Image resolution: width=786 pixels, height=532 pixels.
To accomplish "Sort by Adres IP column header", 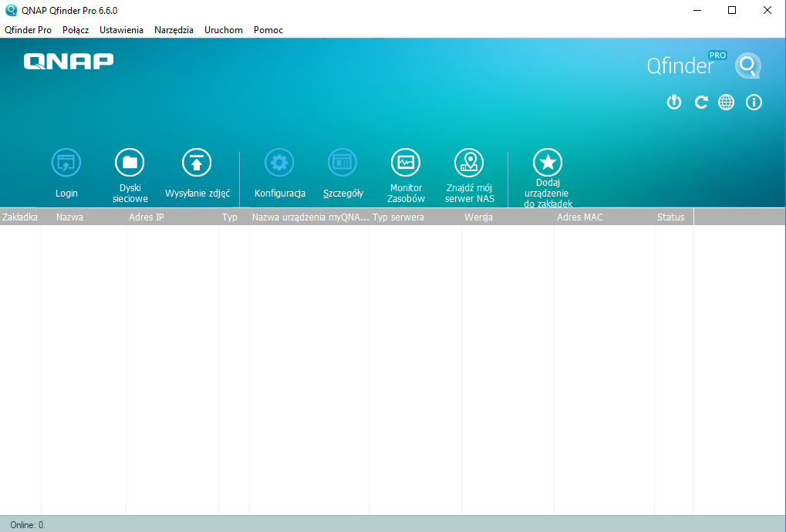I will coord(147,217).
